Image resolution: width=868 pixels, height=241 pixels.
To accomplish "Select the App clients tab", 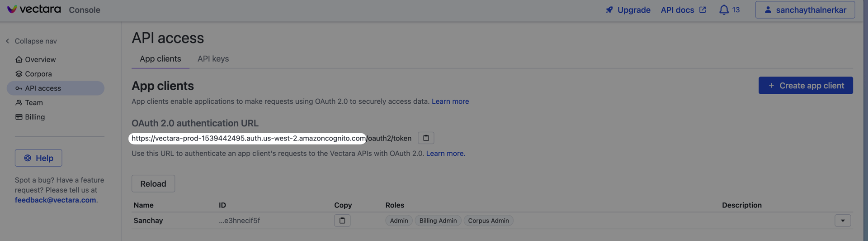I will pos(160,59).
